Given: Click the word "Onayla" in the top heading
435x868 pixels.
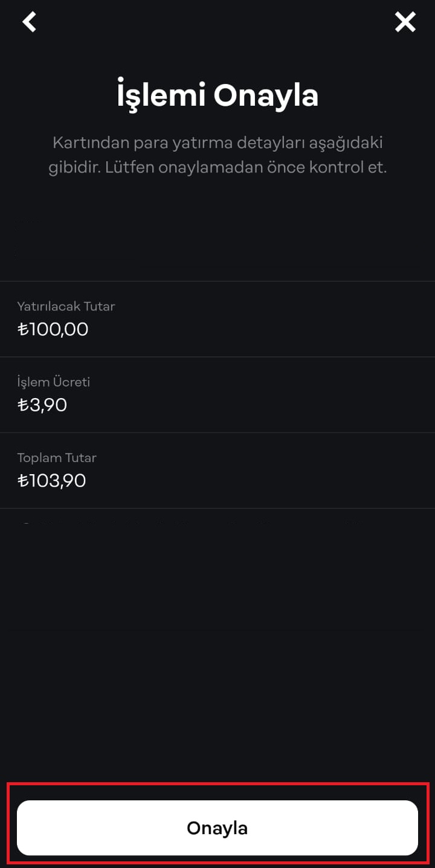Looking at the screenshot, I should click(266, 95).
